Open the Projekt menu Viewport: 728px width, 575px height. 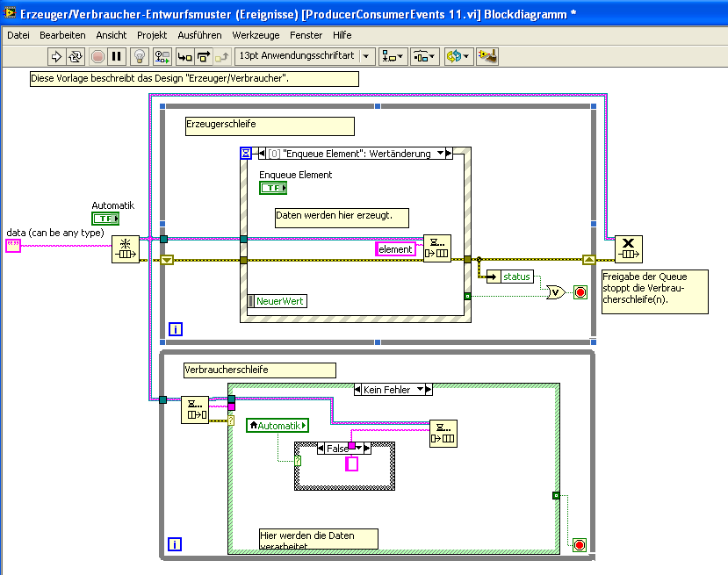152,35
